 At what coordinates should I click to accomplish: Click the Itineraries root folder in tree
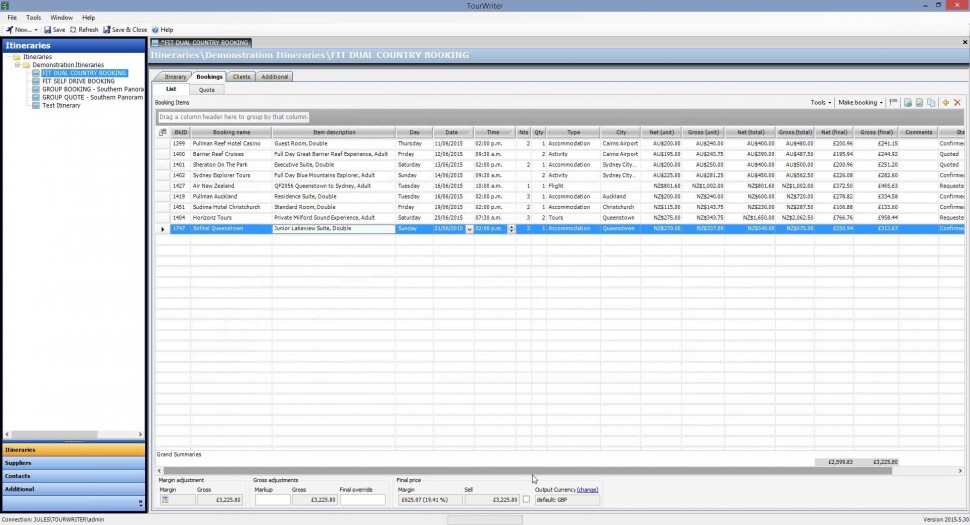click(x=37, y=57)
